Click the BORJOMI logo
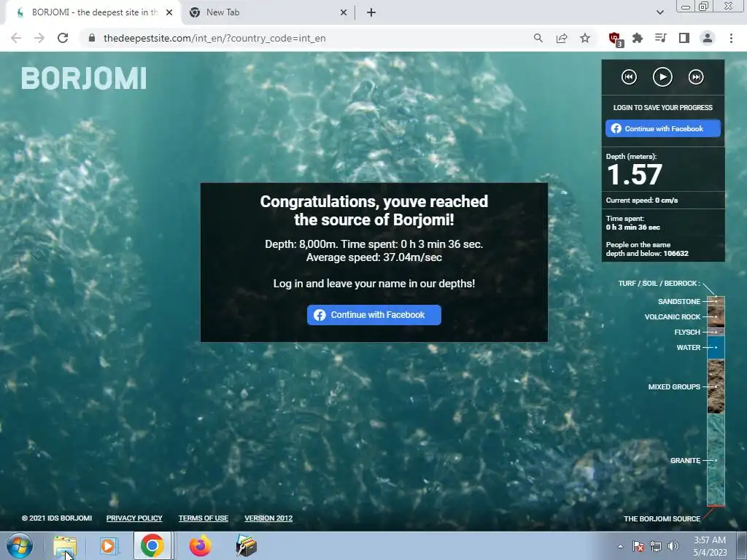This screenshot has width=747, height=560. point(84,79)
